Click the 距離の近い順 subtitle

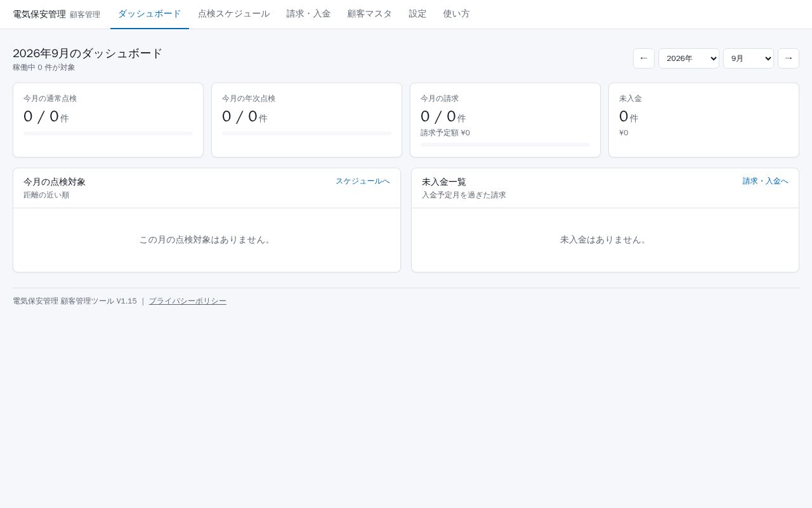(46, 195)
